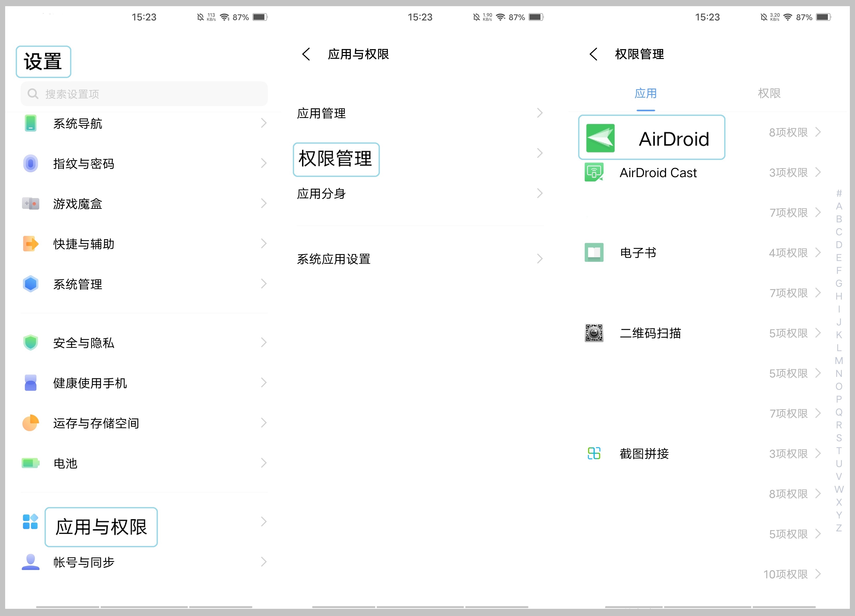The height and width of the screenshot is (616, 855).
Task: Open 权限管理 permission management
Action: (x=336, y=159)
